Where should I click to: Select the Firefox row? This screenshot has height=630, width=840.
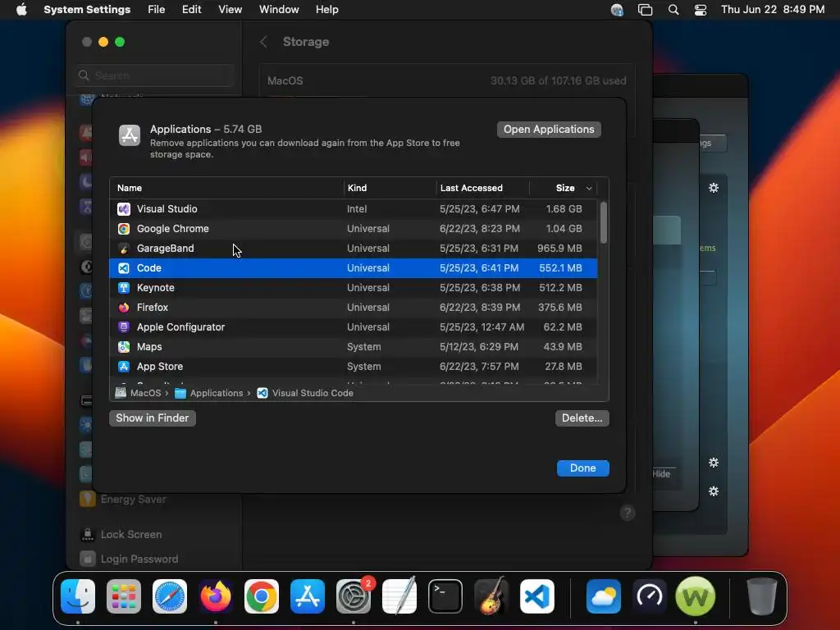click(x=353, y=308)
